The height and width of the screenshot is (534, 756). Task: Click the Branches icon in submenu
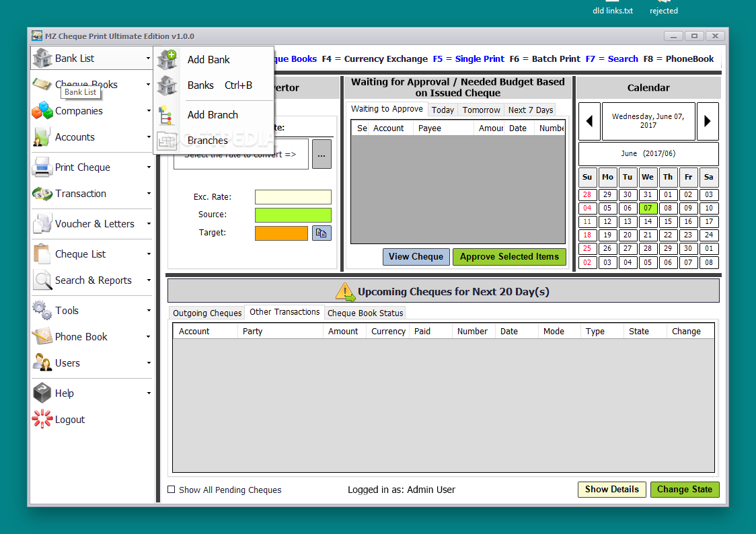click(167, 141)
